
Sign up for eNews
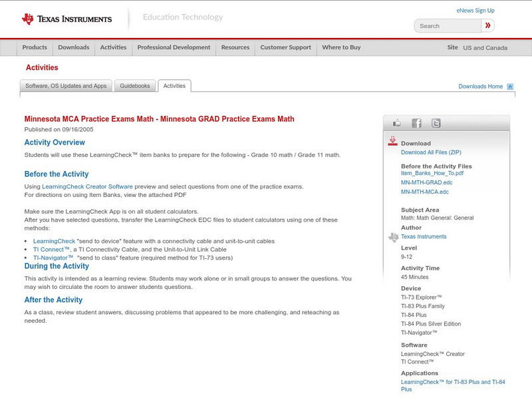(475, 10)
